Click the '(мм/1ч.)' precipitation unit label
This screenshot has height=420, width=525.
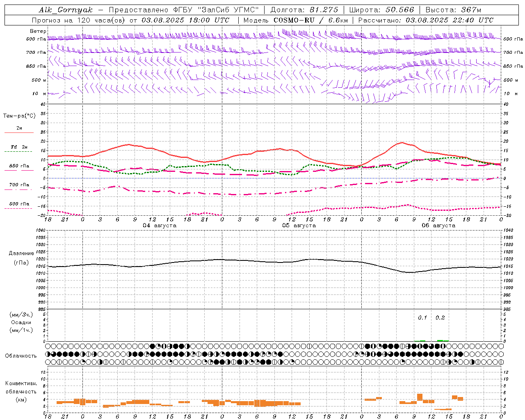pos(21,330)
